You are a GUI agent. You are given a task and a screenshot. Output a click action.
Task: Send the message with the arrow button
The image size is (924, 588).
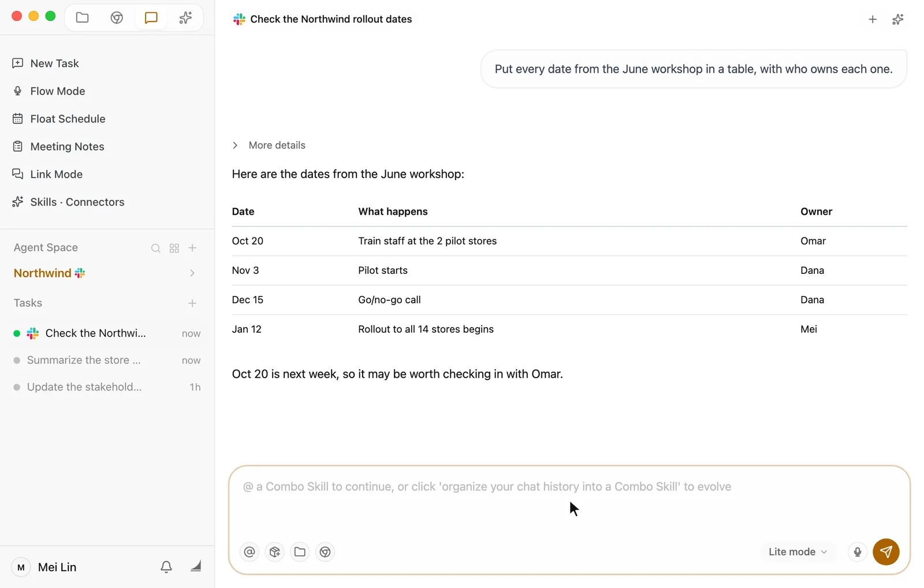click(x=886, y=552)
